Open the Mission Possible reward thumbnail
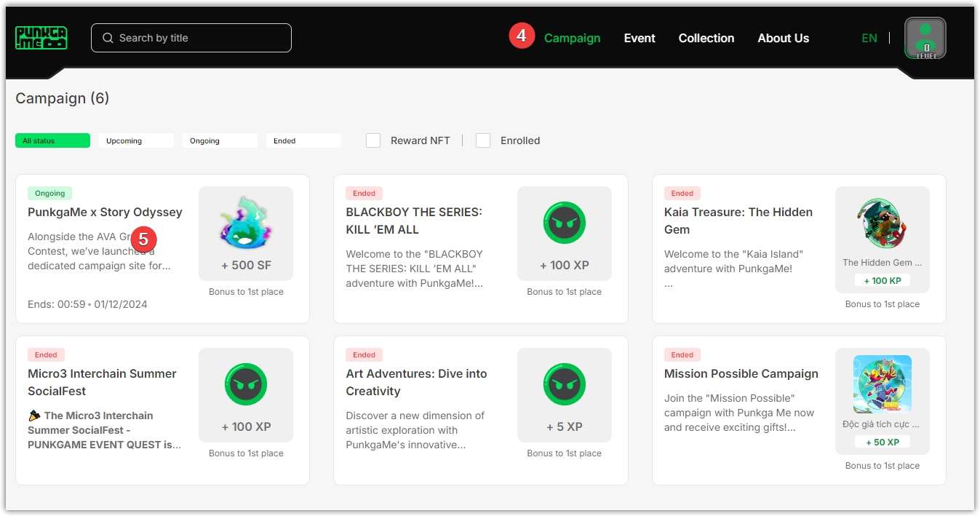 click(882, 384)
